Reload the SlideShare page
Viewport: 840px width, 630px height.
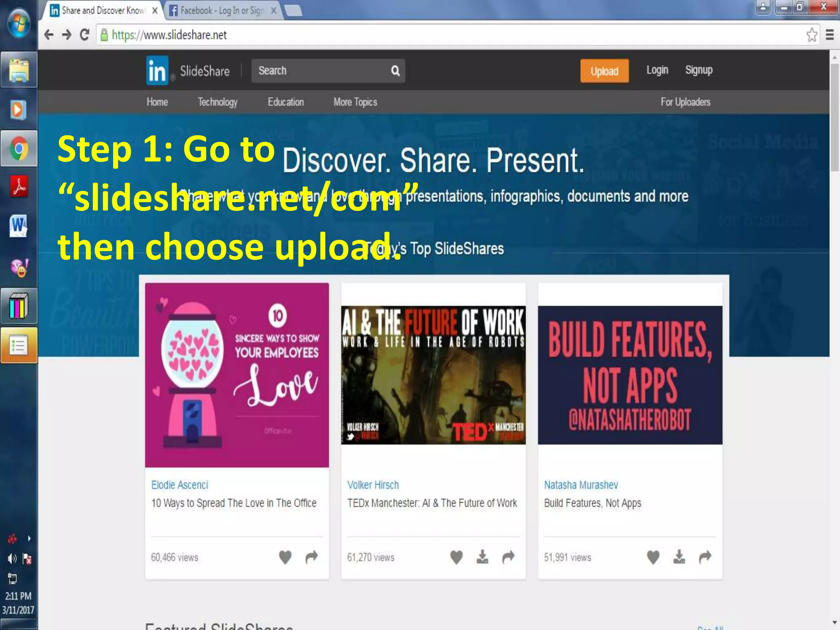[84, 35]
